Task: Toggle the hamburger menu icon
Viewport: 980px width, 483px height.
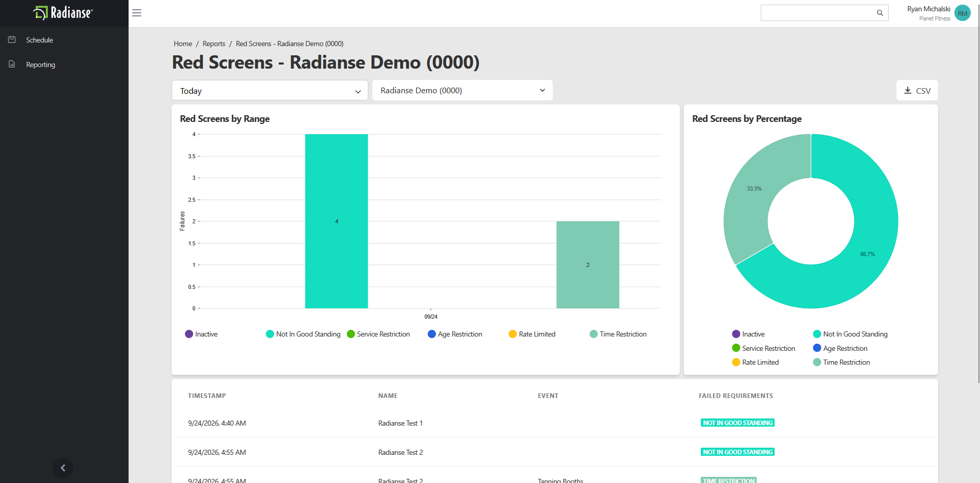Action: click(x=137, y=13)
